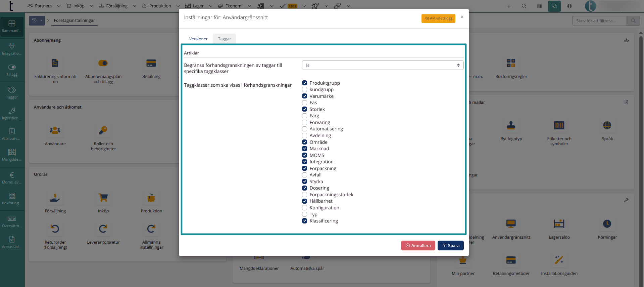The width and height of the screenshot is (644, 287).
Task: Uncheck the Storlek checkbox
Action: click(x=304, y=109)
